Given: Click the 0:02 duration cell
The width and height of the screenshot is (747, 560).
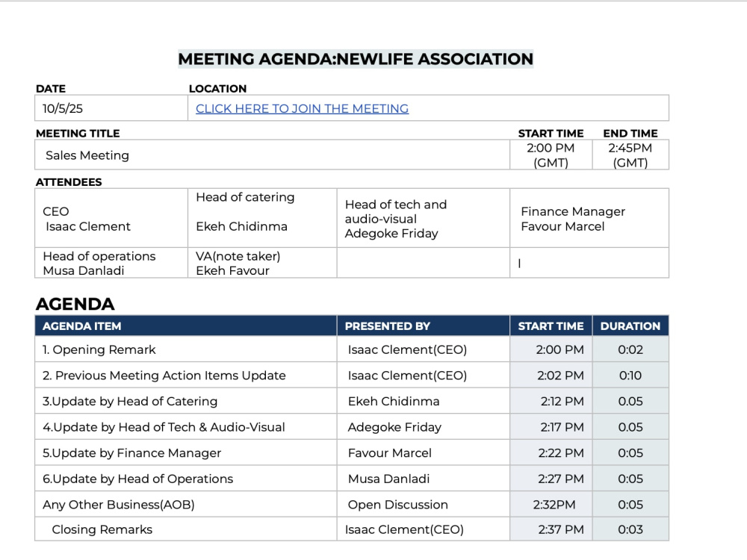Looking at the screenshot, I should pos(630,349).
